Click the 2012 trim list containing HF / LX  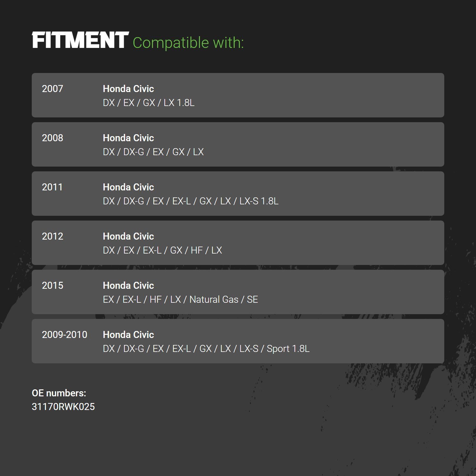162,250
